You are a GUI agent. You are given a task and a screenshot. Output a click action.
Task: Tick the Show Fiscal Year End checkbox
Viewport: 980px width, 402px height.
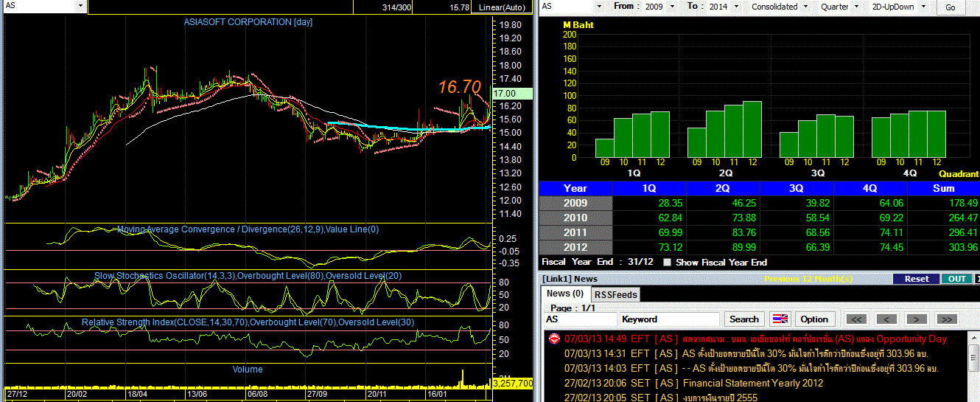coord(667,262)
